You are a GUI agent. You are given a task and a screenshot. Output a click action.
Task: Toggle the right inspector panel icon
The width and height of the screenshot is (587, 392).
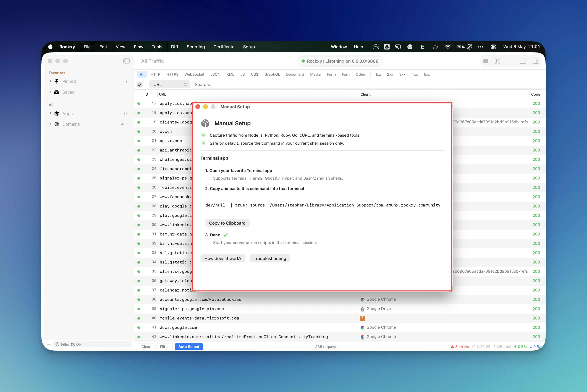[536, 61]
